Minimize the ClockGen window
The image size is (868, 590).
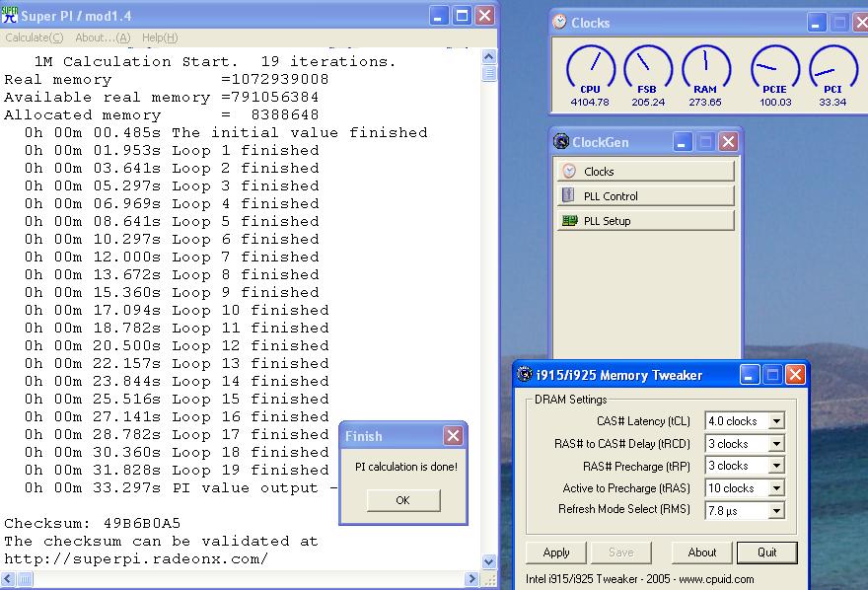[682, 142]
